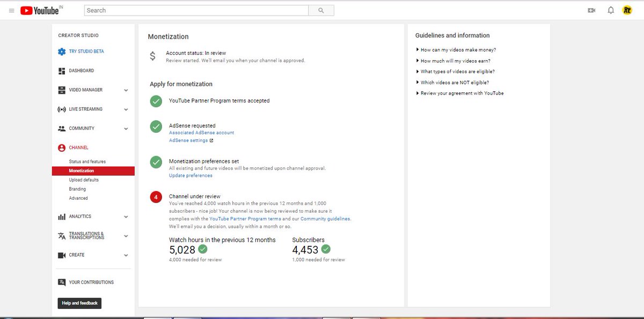Click the Help and feedback button
Image resolution: width=644 pixels, height=319 pixels.
click(79, 303)
